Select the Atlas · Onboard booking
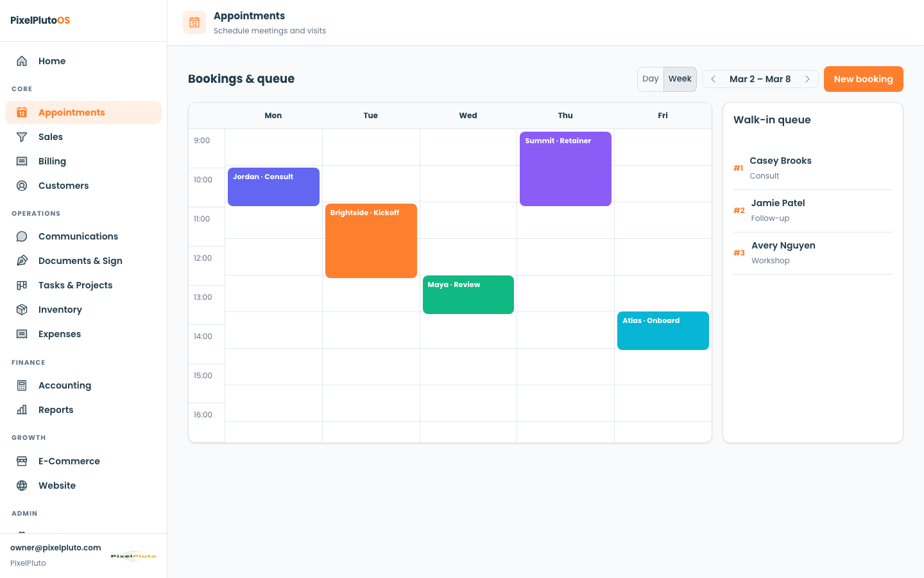This screenshot has width=924, height=578. (663, 331)
